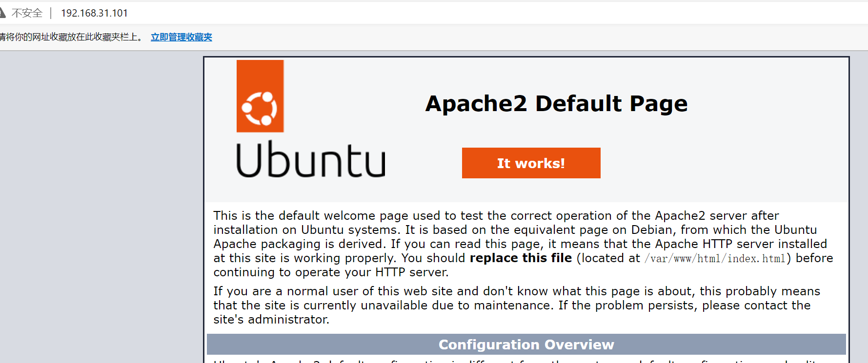Open the 立即管理收藏夹 link
Screen dimensions: 868x363
point(181,37)
